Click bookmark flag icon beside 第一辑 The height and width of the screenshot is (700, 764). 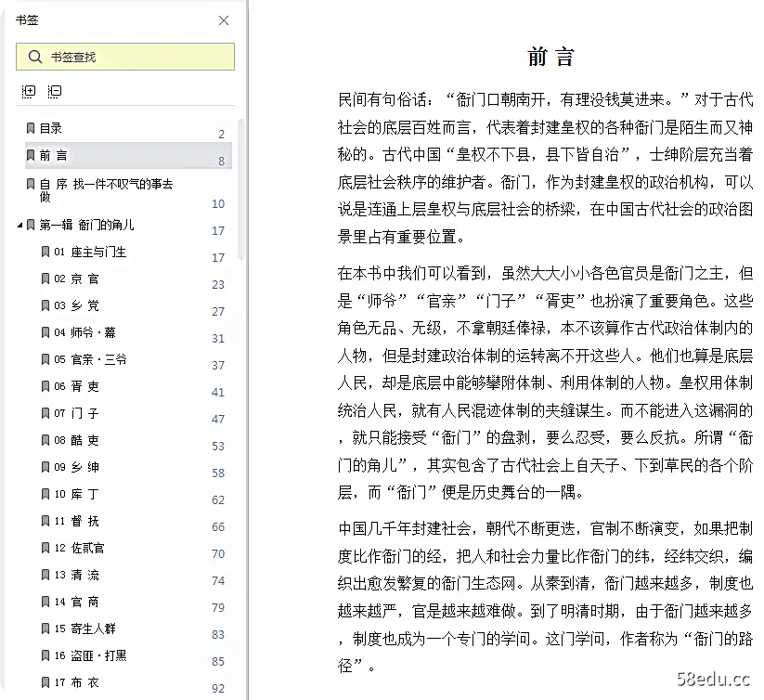click(31, 225)
